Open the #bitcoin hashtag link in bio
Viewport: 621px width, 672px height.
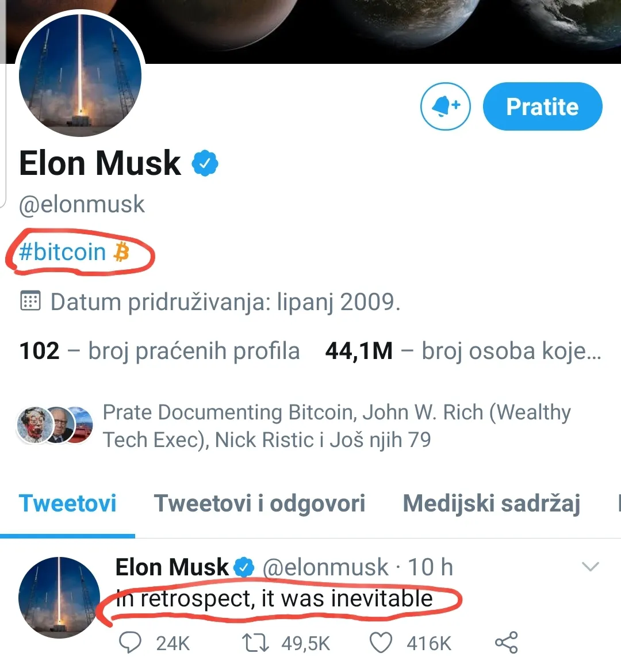click(x=62, y=252)
